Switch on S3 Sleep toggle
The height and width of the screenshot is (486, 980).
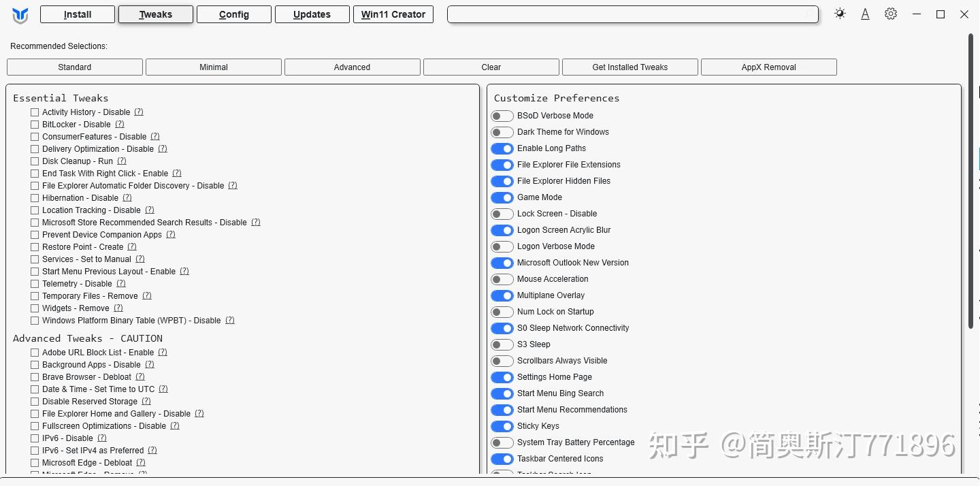click(502, 344)
